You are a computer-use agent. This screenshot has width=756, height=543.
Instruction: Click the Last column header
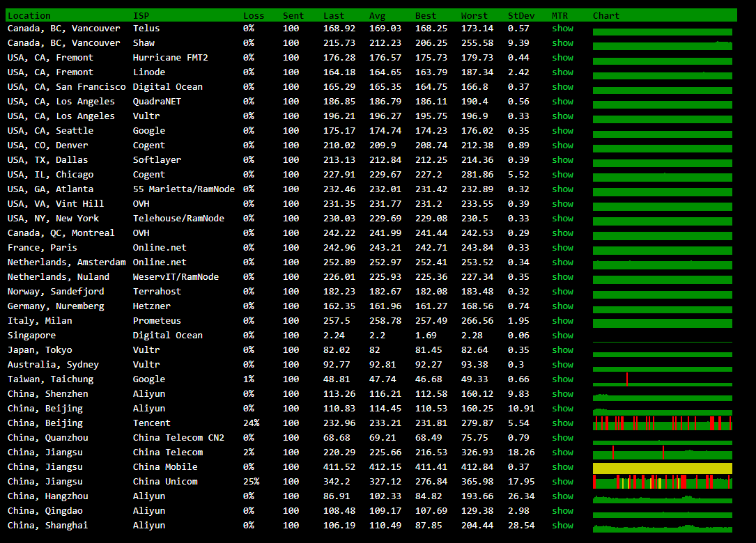tap(334, 15)
